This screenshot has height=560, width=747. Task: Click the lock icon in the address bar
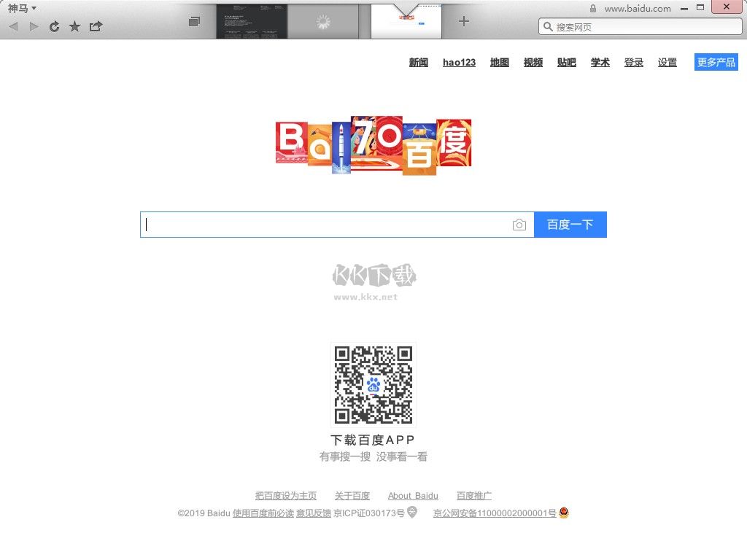click(592, 8)
